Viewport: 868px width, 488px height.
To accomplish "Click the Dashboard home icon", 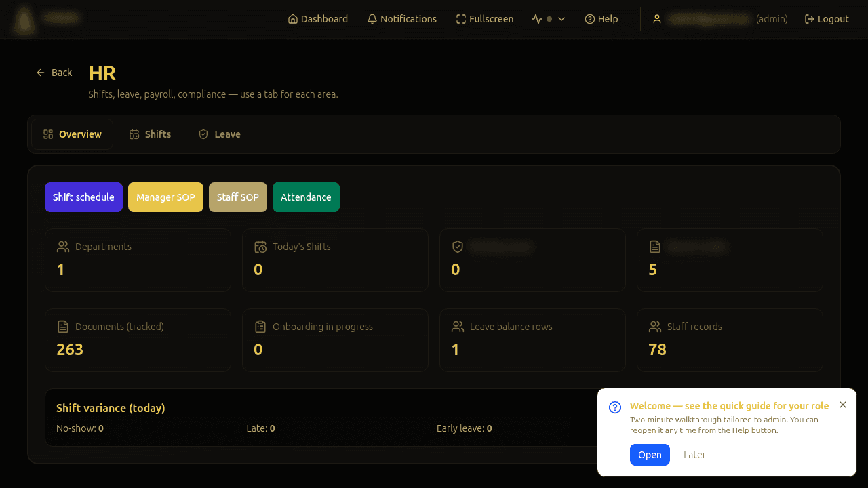I will point(293,19).
